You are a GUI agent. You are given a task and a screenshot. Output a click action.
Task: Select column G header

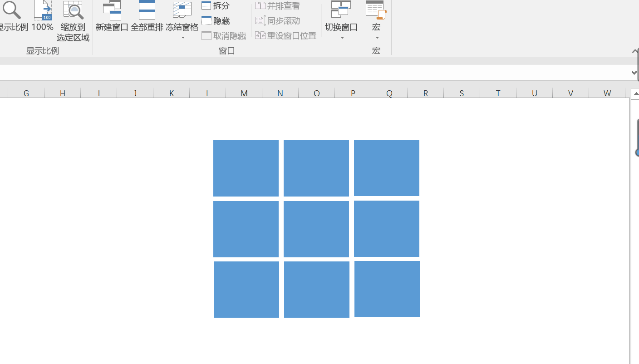coord(26,93)
